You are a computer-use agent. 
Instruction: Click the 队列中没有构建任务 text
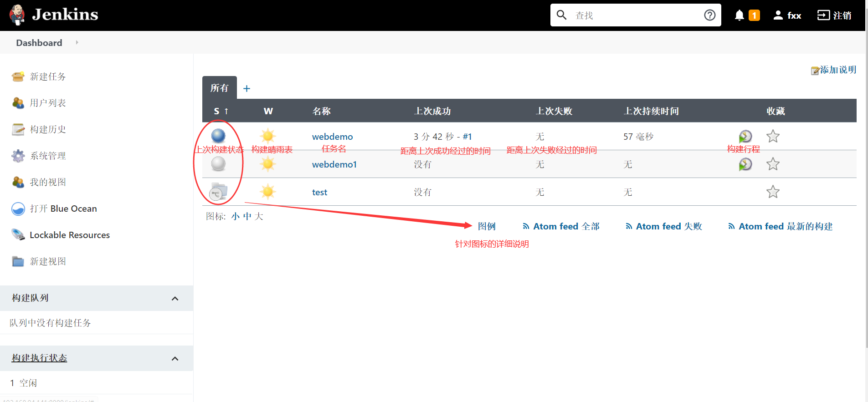(x=50, y=323)
